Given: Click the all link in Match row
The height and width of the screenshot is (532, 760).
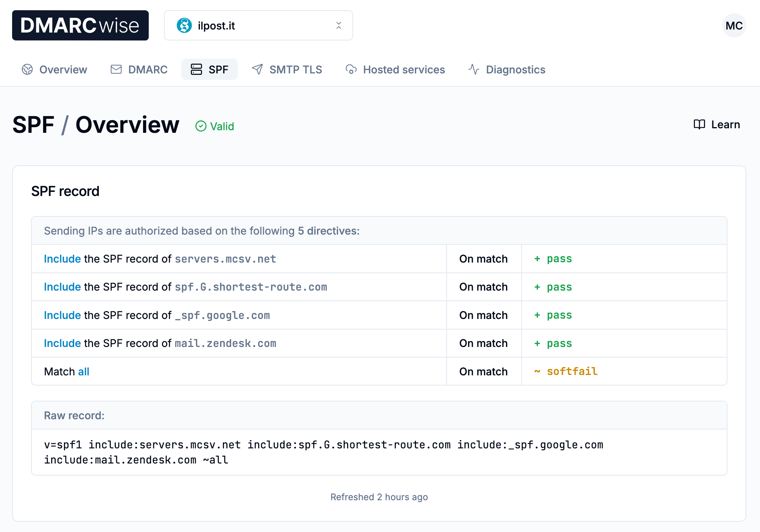Looking at the screenshot, I should click(83, 371).
